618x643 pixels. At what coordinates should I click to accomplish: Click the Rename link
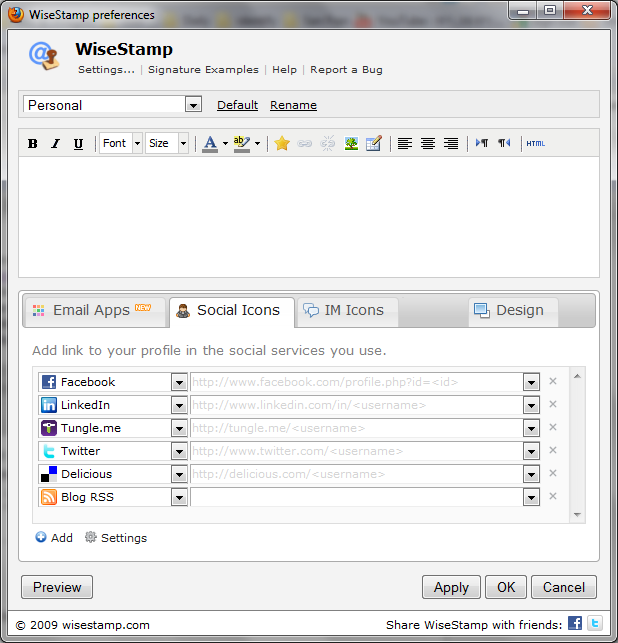pos(293,105)
